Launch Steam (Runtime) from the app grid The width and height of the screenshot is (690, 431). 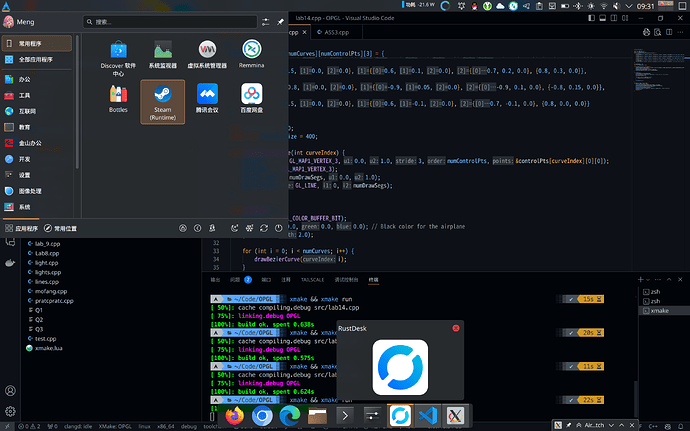point(162,102)
